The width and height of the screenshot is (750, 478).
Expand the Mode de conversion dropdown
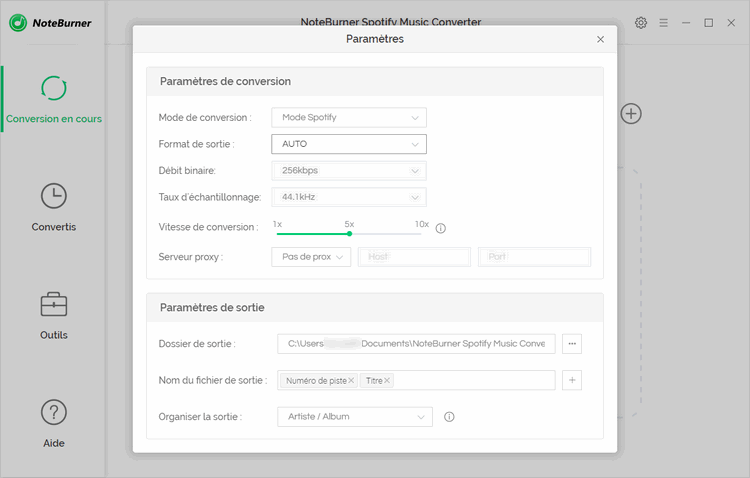[x=349, y=117]
